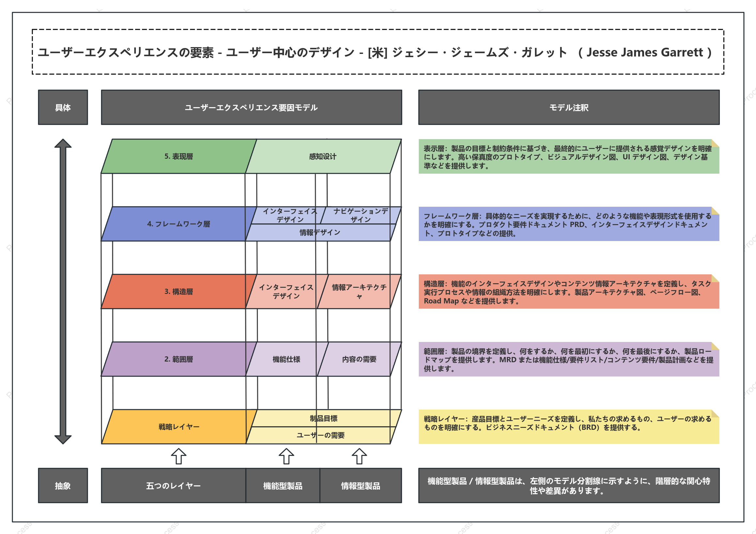
Task: Select the dashed title box with Jesse James Garrett
Action: 378,52
